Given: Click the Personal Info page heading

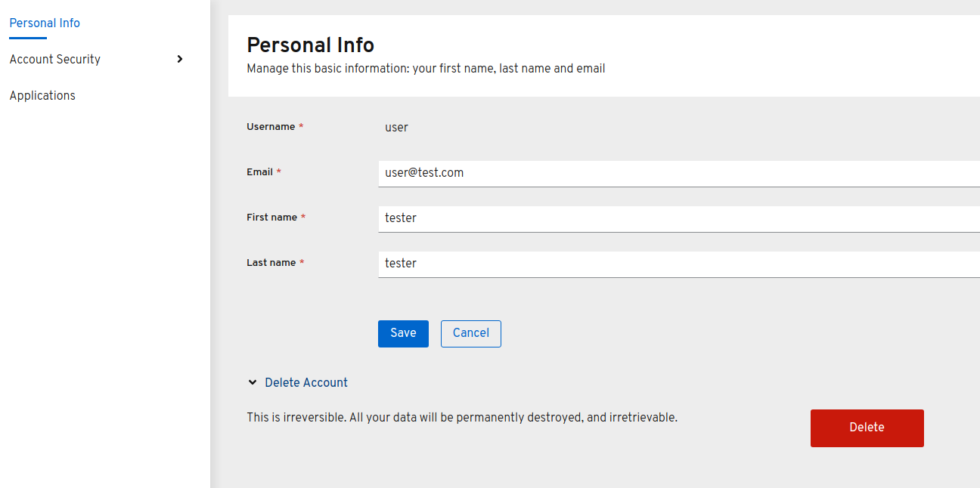Looking at the screenshot, I should [310, 45].
